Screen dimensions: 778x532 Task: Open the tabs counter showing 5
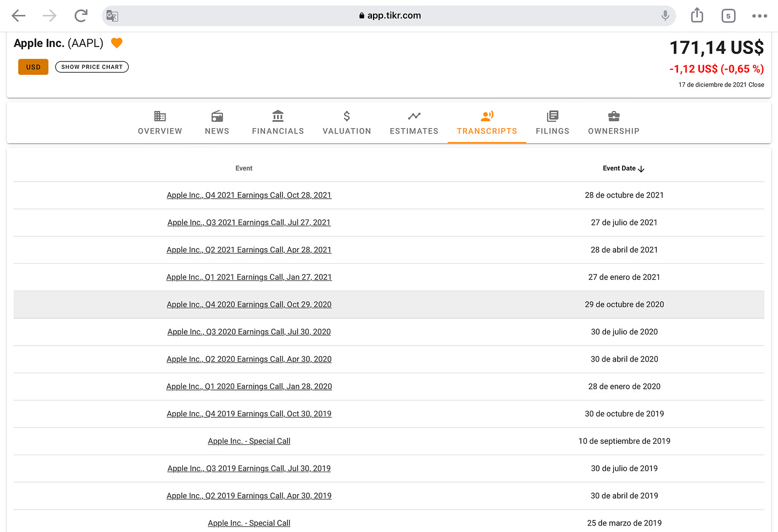pyautogui.click(x=728, y=16)
